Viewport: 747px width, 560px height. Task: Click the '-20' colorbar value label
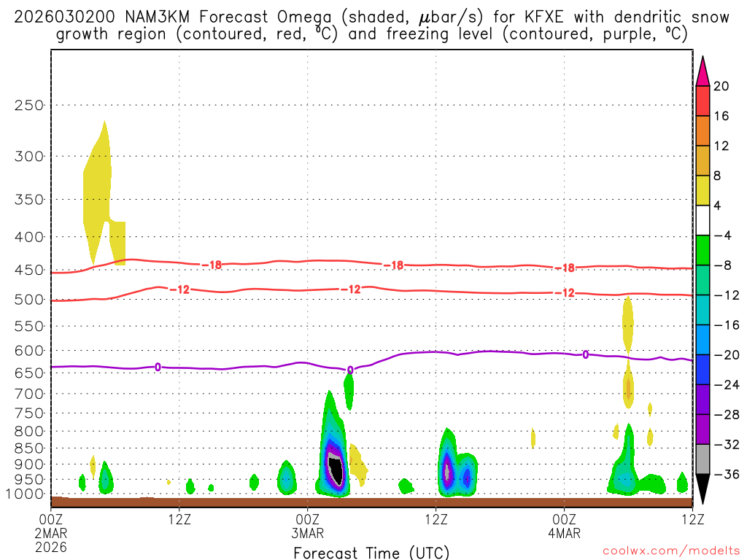(727, 355)
